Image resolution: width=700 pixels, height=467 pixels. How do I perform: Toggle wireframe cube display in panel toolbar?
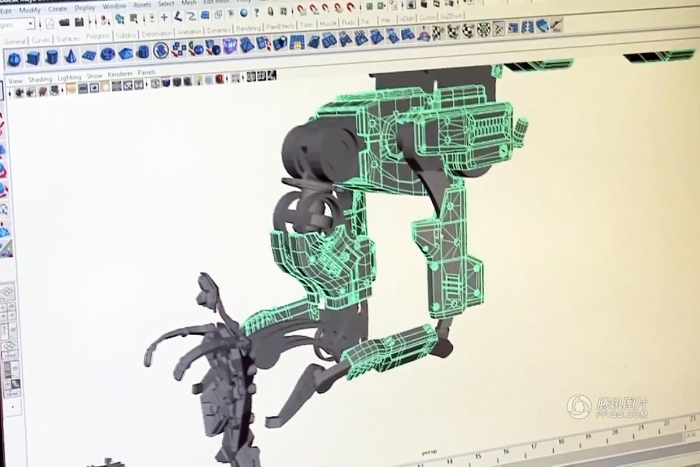155,84
